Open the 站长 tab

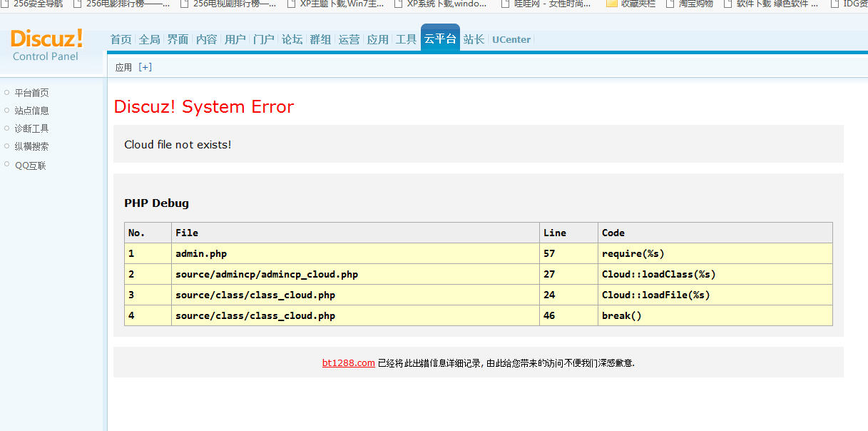pos(474,39)
